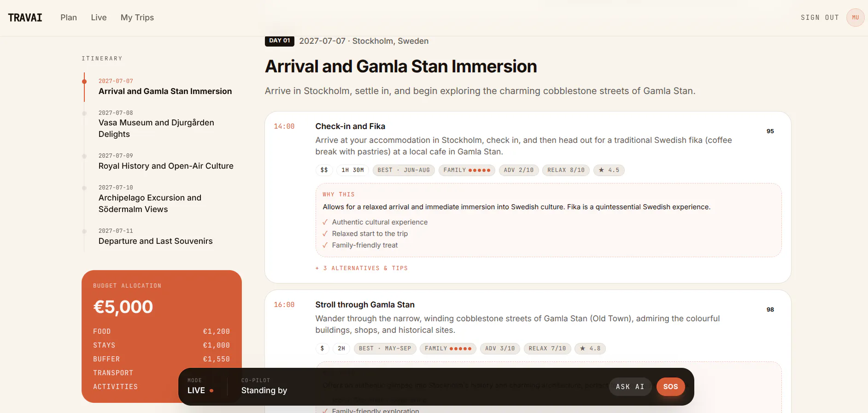The height and width of the screenshot is (413, 868).
Task: Select the Family five-dot rating on Check-in and Fika
Action: (x=466, y=170)
